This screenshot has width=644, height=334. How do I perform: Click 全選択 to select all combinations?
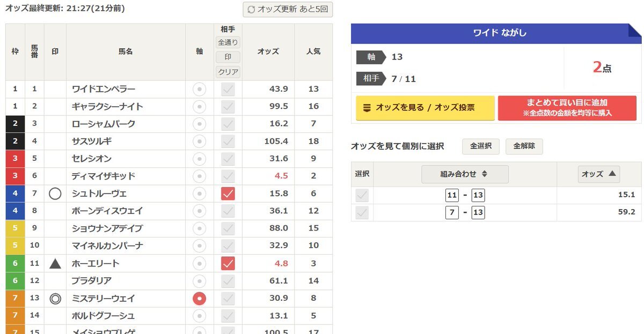(481, 146)
